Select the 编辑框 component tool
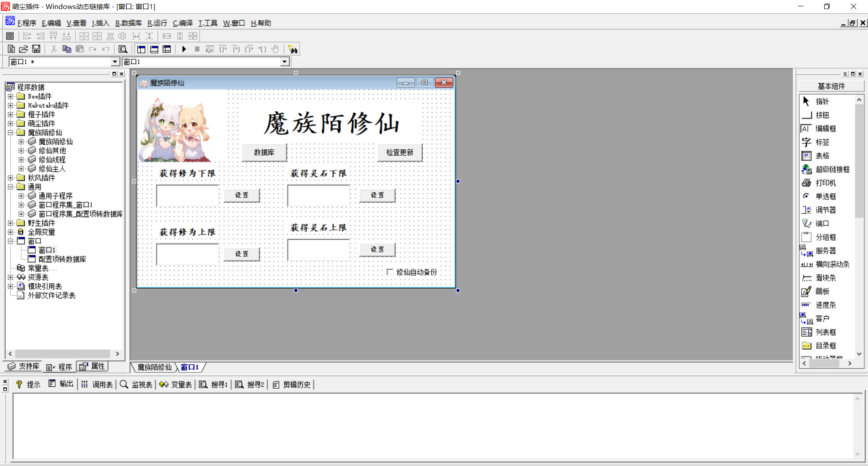The image size is (868, 466). pos(825,129)
